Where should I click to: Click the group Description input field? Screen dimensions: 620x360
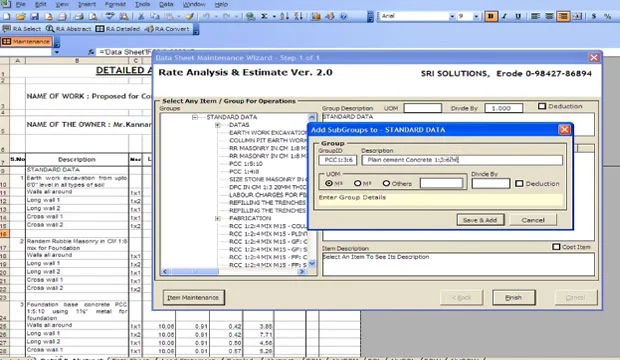[x=462, y=160]
